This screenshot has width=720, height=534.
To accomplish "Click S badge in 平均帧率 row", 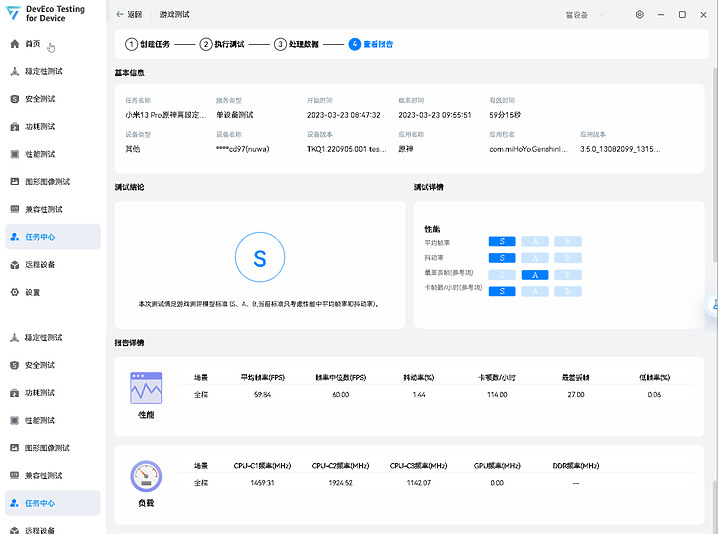I will click(502, 242).
